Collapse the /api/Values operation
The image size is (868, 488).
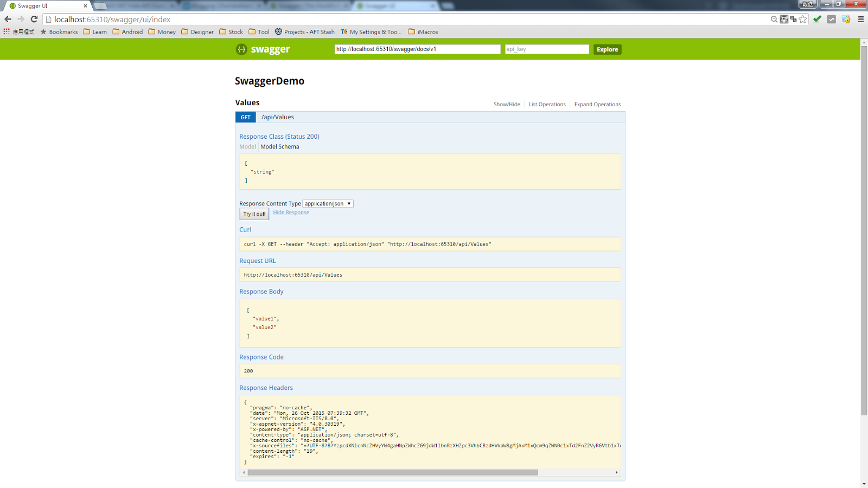pyautogui.click(x=278, y=117)
